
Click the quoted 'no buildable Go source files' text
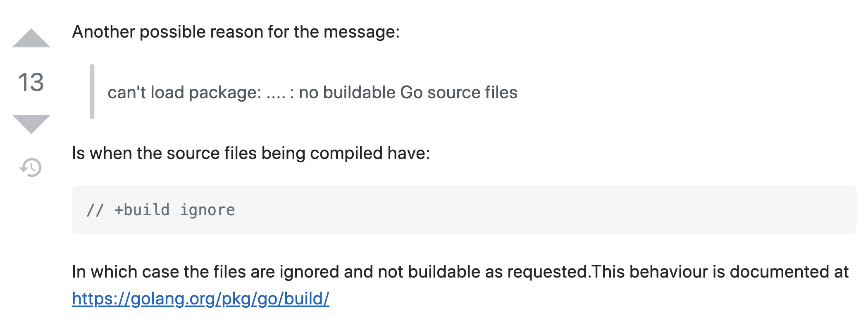click(x=312, y=92)
